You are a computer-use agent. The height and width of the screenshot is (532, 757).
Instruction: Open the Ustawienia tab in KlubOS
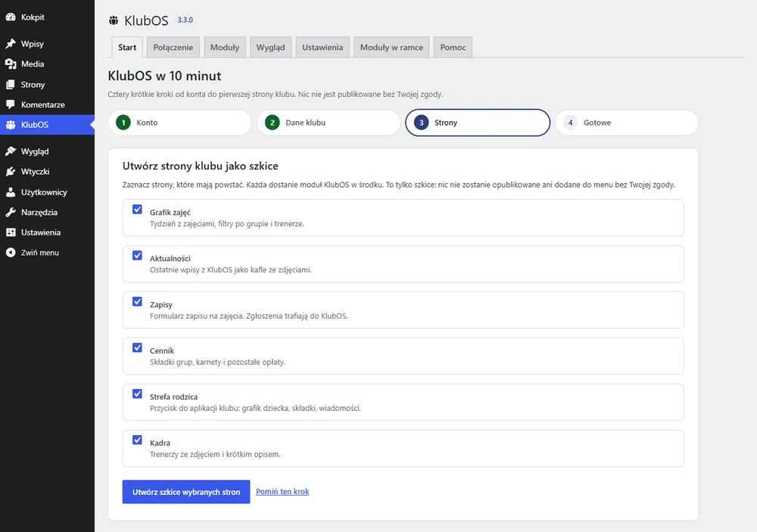322,48
